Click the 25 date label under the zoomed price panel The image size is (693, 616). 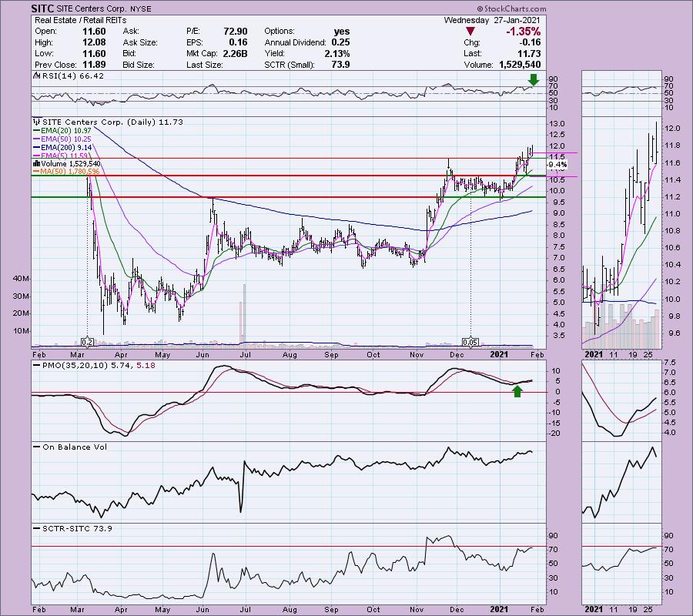648,355
